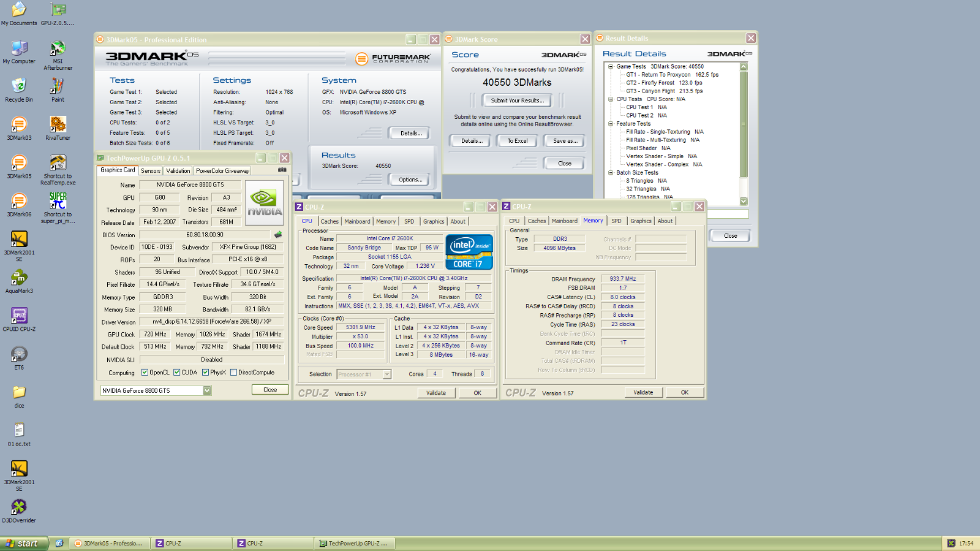This screenshot has width=980, height=551.
Task: Click system tray icon beside clock
Action: pyautogui.click(x=951, y=543)
